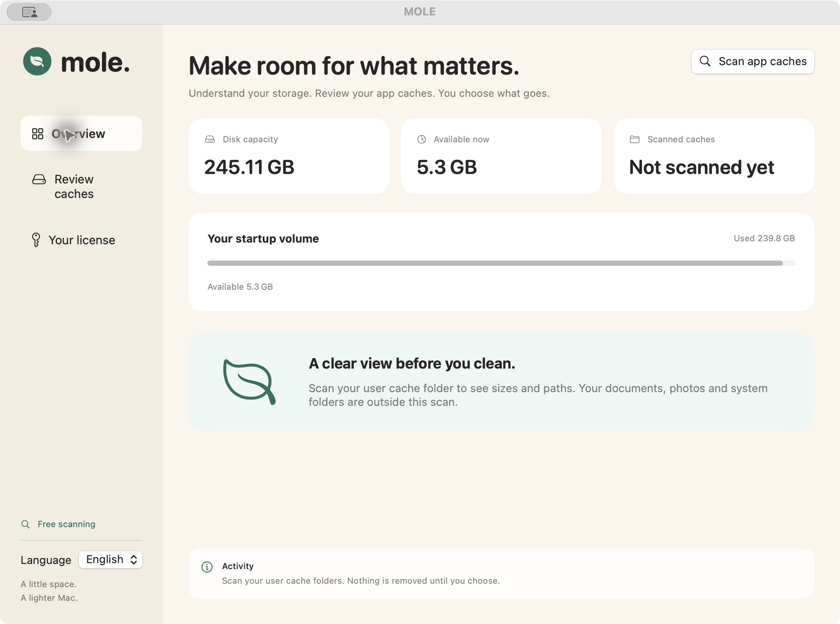Screen dimensions: 840x624
Task: Click magnifier icon in Scan app caches button
Action: pyautogui.click(x=705, y=61)
